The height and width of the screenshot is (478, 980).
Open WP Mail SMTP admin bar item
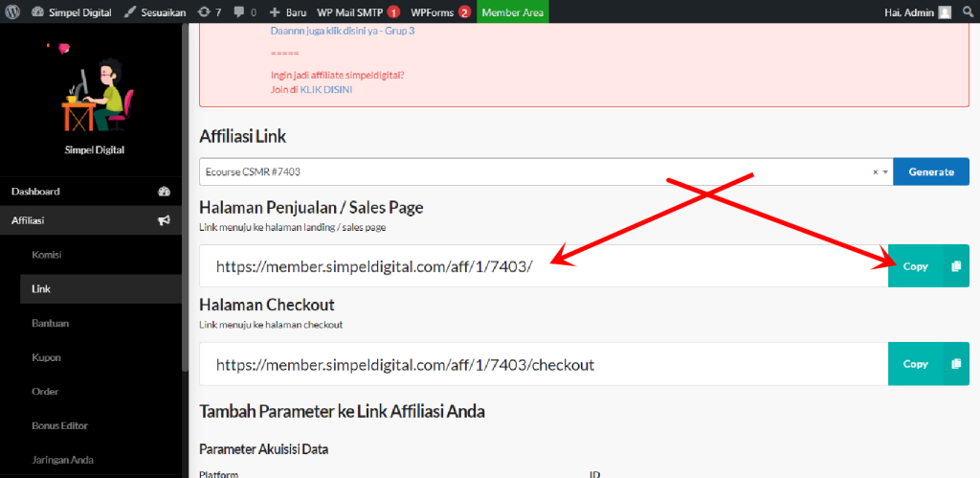click(x=358, y=11)
